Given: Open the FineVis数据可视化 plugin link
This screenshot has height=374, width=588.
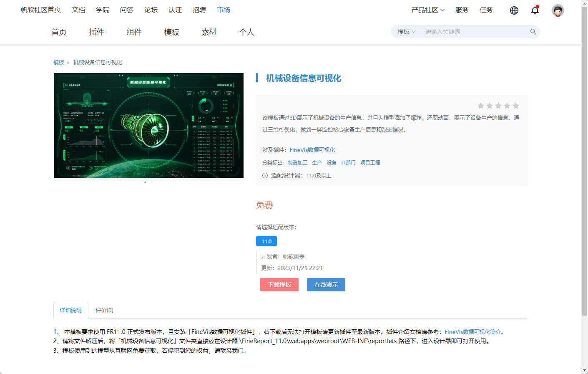Looking at the screenshot, I should [x=312, y=150].
